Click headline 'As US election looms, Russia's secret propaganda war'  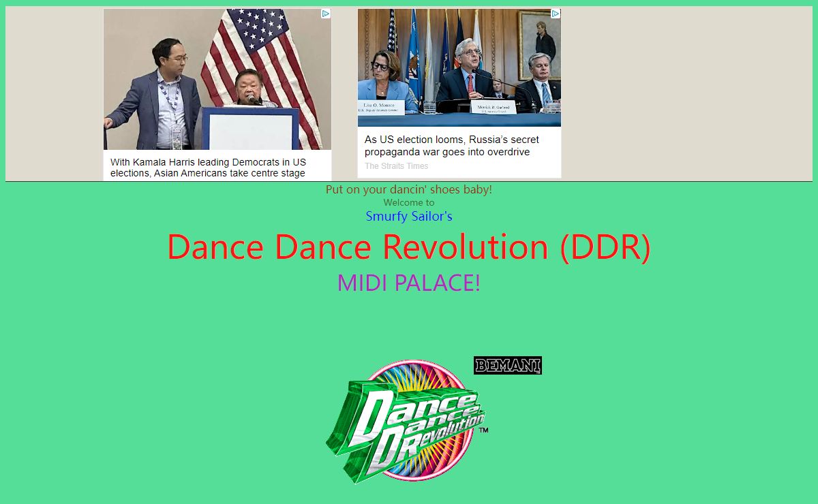coord(451,146)
